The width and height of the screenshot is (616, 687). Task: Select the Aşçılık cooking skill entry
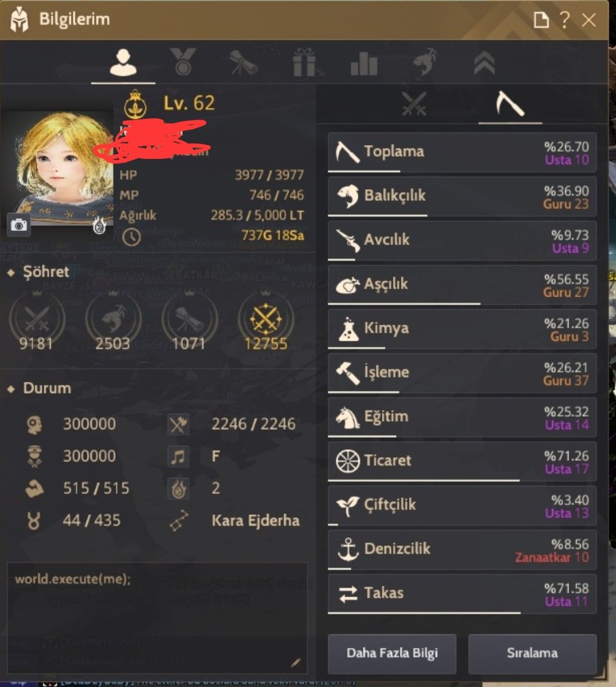(462, 285)
